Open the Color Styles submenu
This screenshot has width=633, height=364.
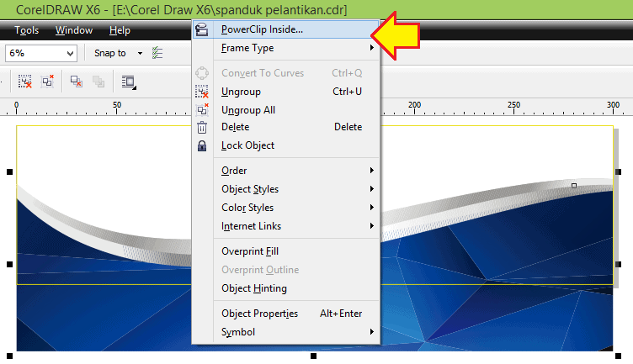286,208
